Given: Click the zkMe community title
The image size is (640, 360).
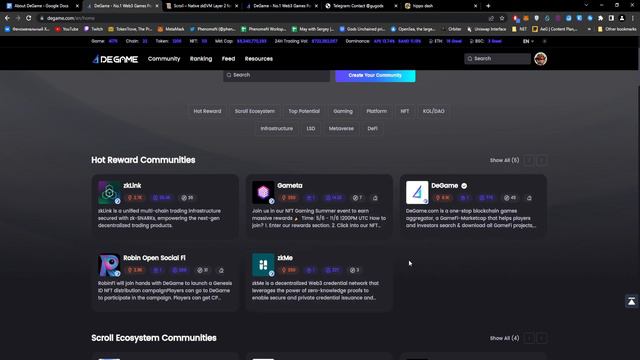Looking at the screenshot, I should pyautogui.click(x=285, y=258).
